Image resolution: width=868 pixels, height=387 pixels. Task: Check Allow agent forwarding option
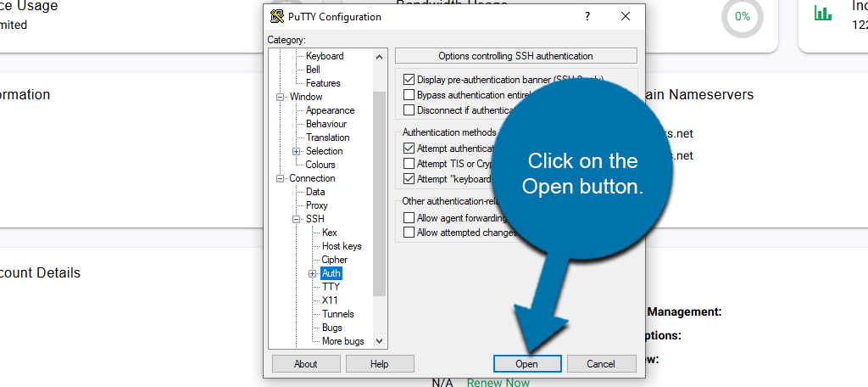click(409, 218)
